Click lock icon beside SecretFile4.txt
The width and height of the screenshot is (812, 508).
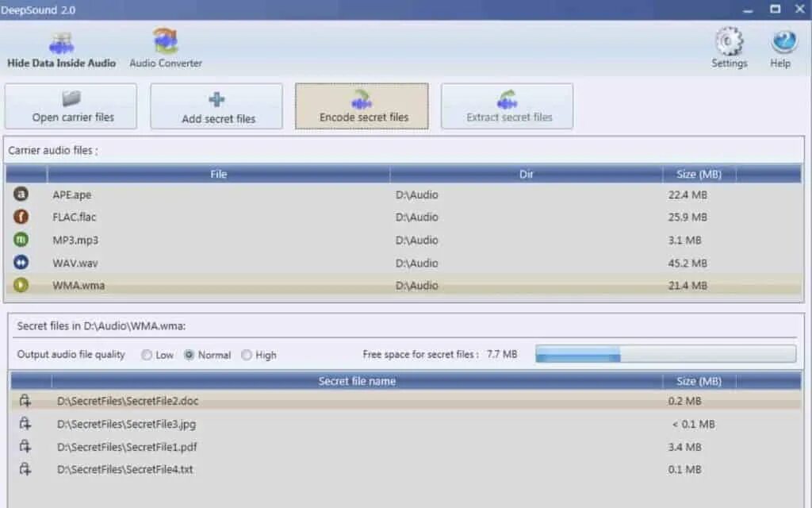25,469
